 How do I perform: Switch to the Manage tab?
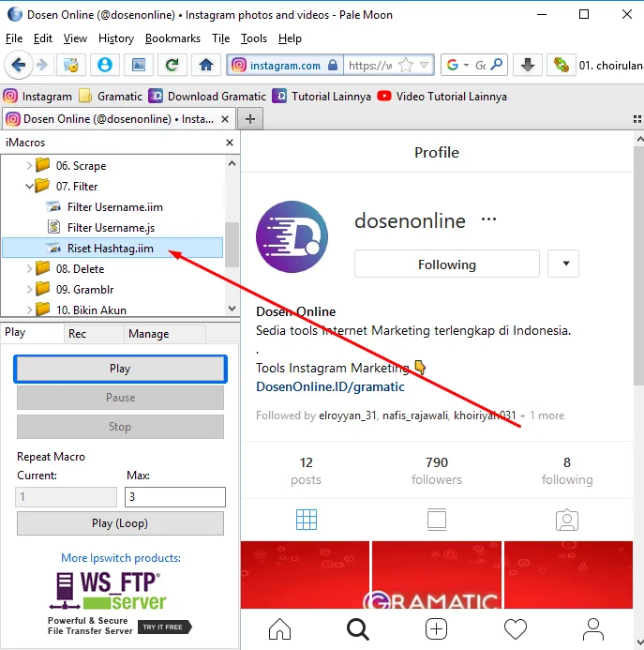pos(148,334)
